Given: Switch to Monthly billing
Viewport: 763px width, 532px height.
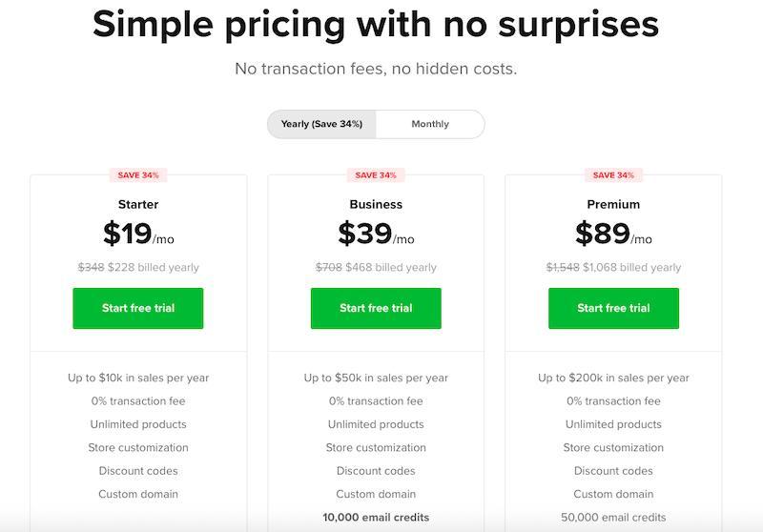Looking at the screenshot, I should click(x=430, y=124).
